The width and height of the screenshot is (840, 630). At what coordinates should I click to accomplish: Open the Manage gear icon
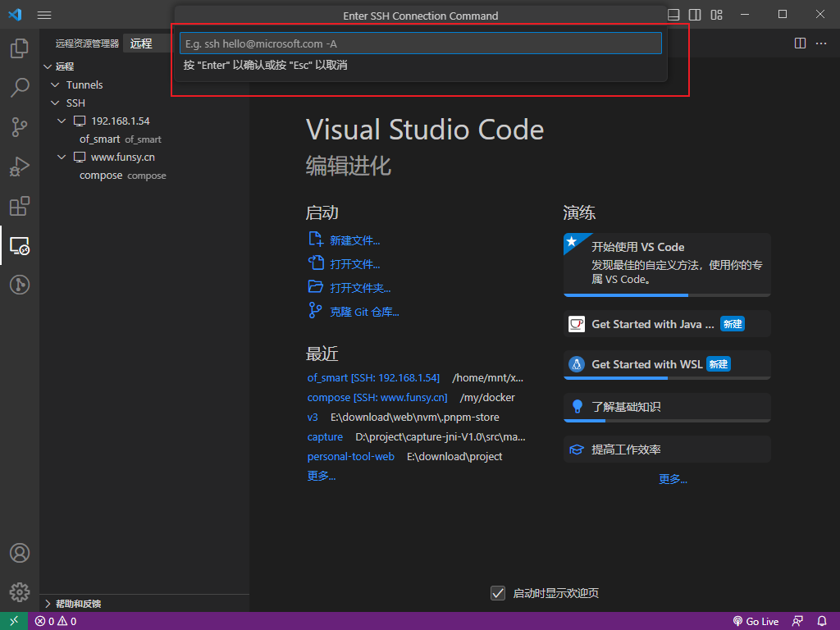[20, 592]
